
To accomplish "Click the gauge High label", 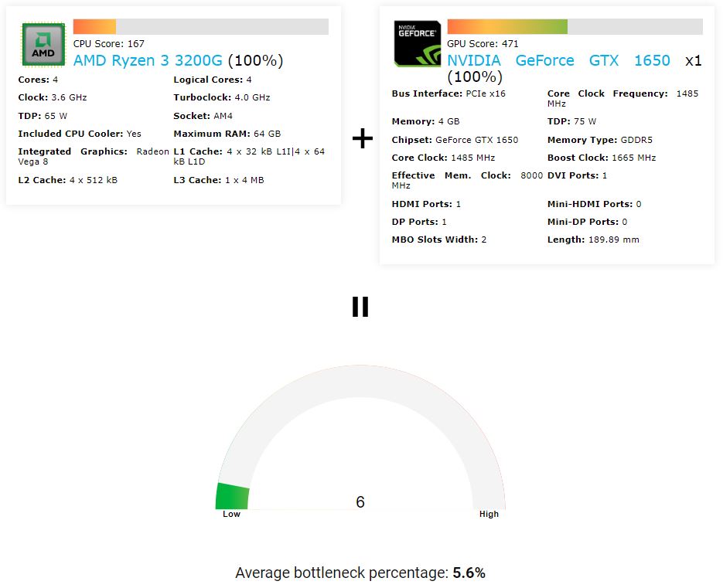I will [x=489, y=515].
